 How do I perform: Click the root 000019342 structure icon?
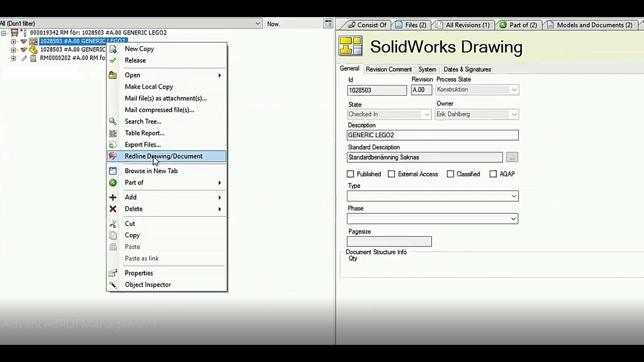(x=15, y=33)
